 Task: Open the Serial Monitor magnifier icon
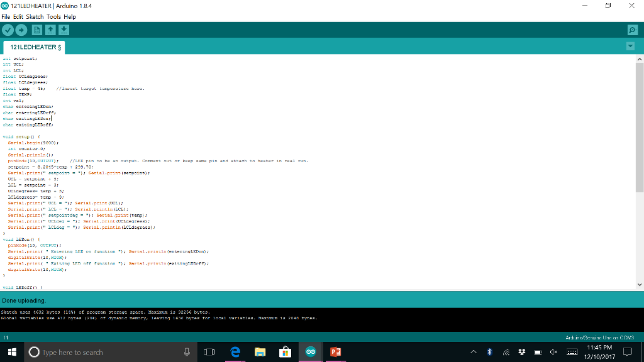coord(632,30)
